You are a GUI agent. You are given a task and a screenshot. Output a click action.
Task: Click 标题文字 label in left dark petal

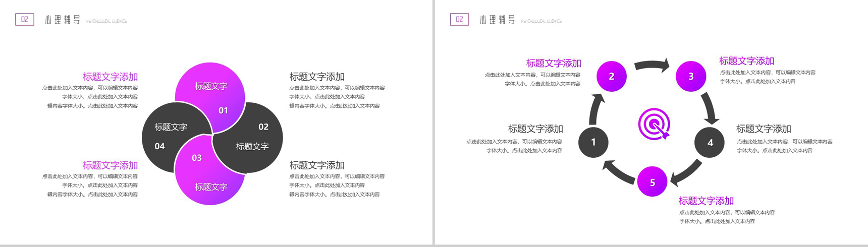[x=171, y=127]
